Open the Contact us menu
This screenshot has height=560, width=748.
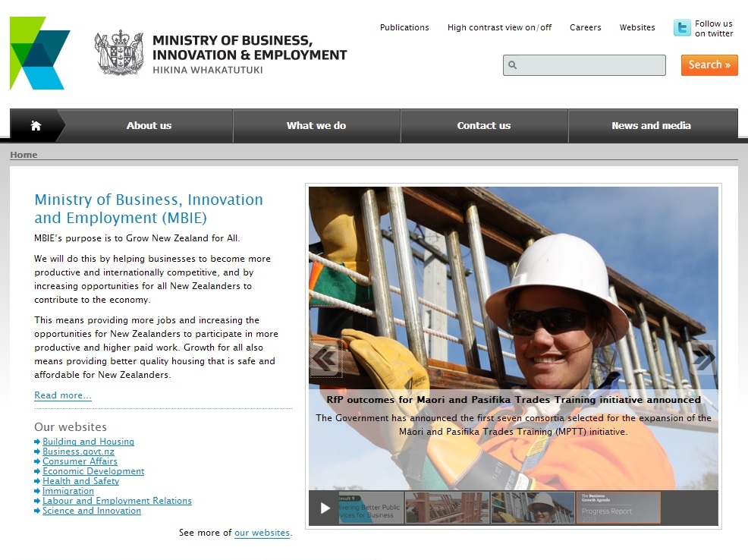pos(484,125)
